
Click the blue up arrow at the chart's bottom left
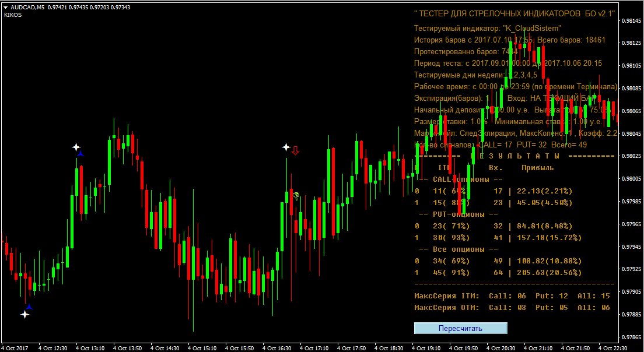click(x=29, y=306)
